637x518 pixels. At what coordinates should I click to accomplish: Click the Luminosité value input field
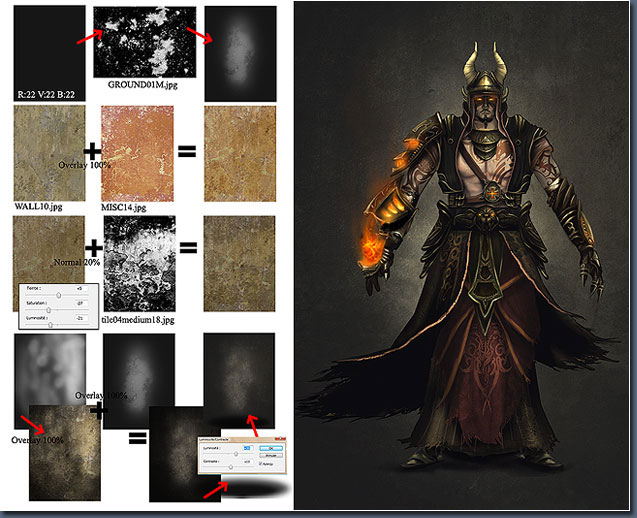pyautogui.click(x=248, y=448)
